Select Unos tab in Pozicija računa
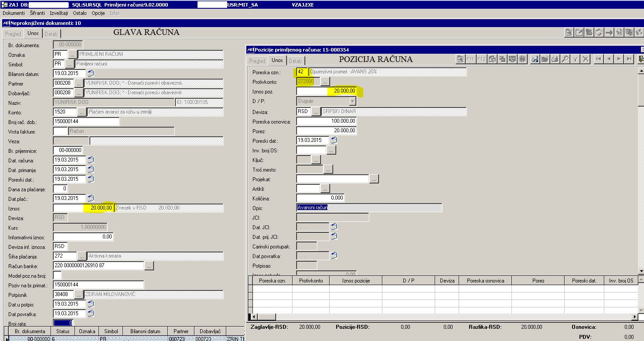 (x=277, y=60)
